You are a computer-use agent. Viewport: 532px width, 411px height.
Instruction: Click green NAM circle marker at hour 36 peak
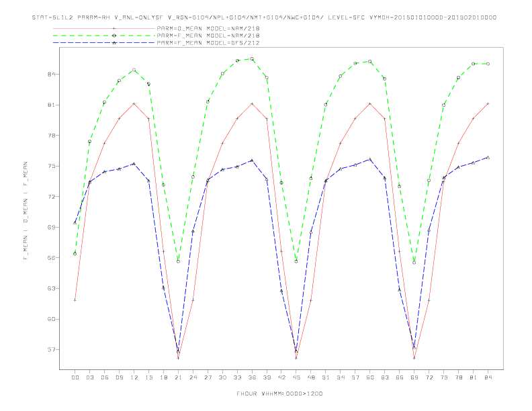pyautogui.click(x=252, y=58)
